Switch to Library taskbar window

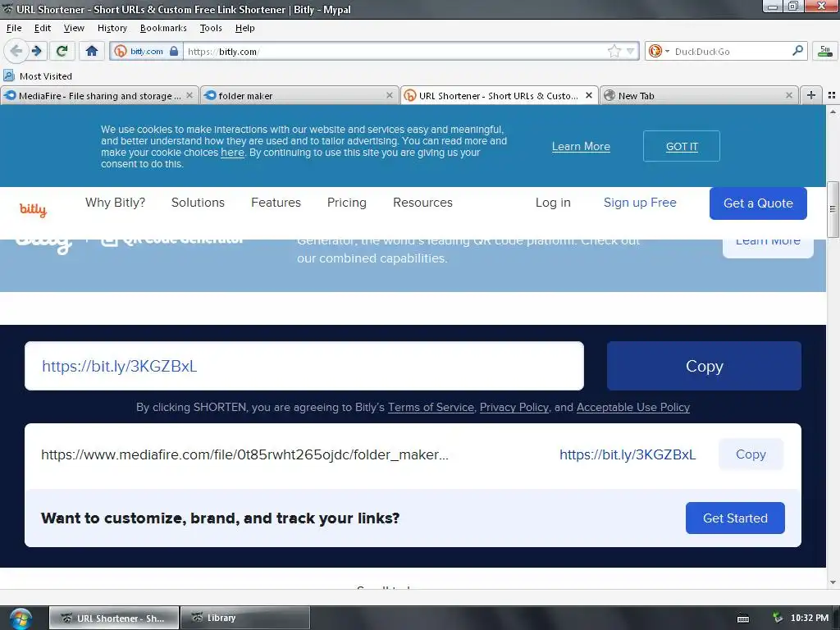[244, 618]
